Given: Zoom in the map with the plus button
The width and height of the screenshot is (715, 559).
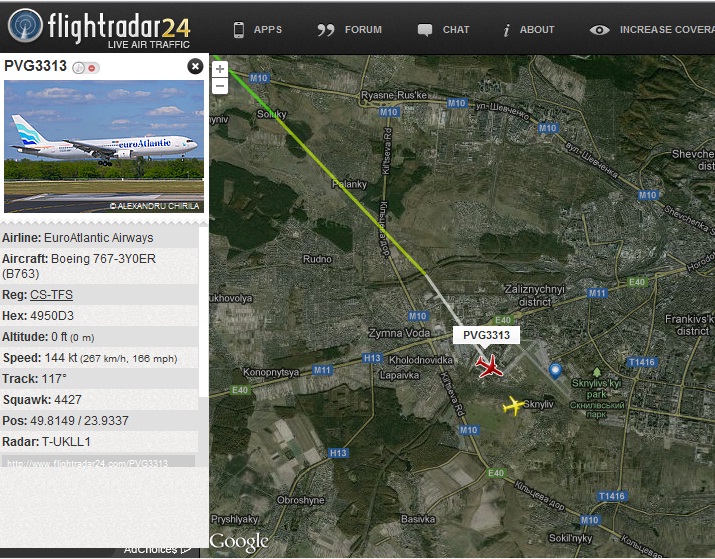Looking at the screenshot, I should [220, 69].
